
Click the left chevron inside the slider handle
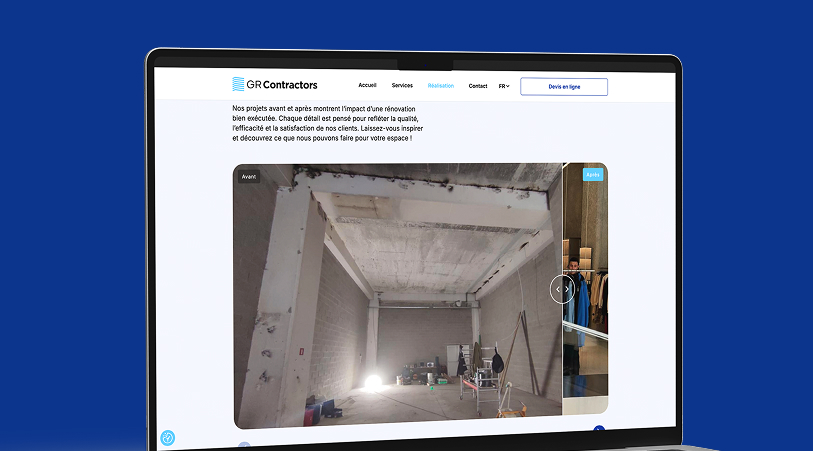click(557, 289)
